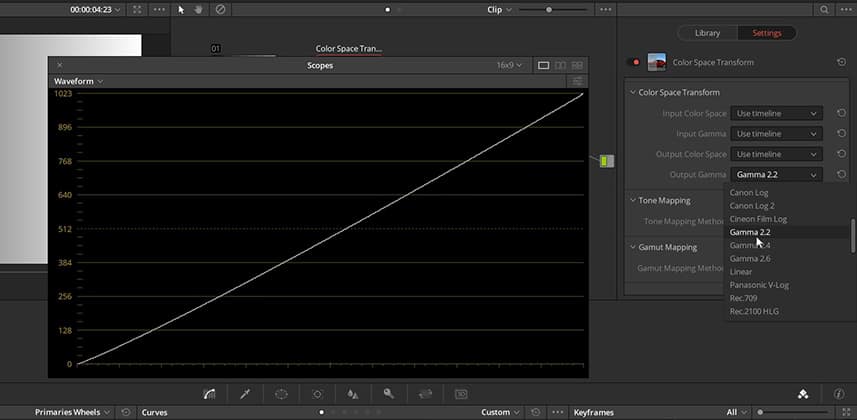Reset the Color Space Transform effect

[x=842, y=62]
